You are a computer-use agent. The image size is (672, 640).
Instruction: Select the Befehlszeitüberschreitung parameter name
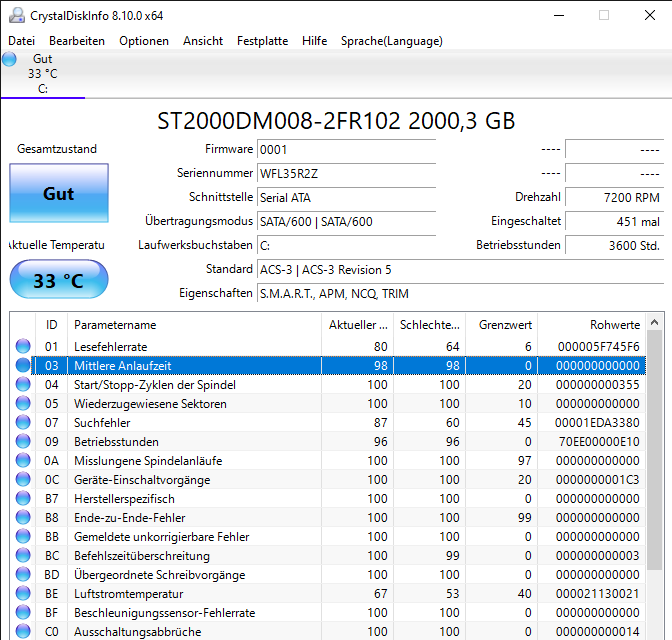click(x=142, y=556)
